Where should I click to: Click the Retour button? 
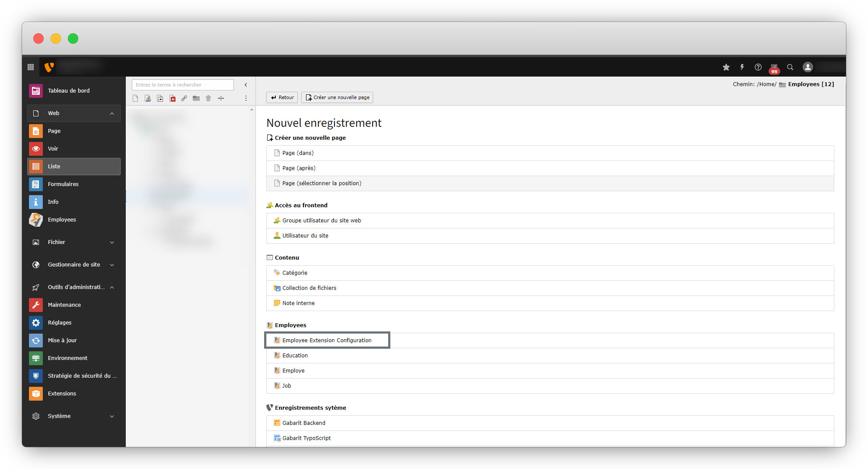tap(282, 97)
